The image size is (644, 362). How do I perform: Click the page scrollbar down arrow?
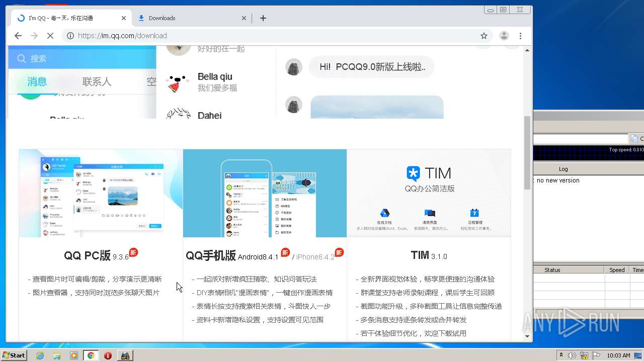point(527,336)
